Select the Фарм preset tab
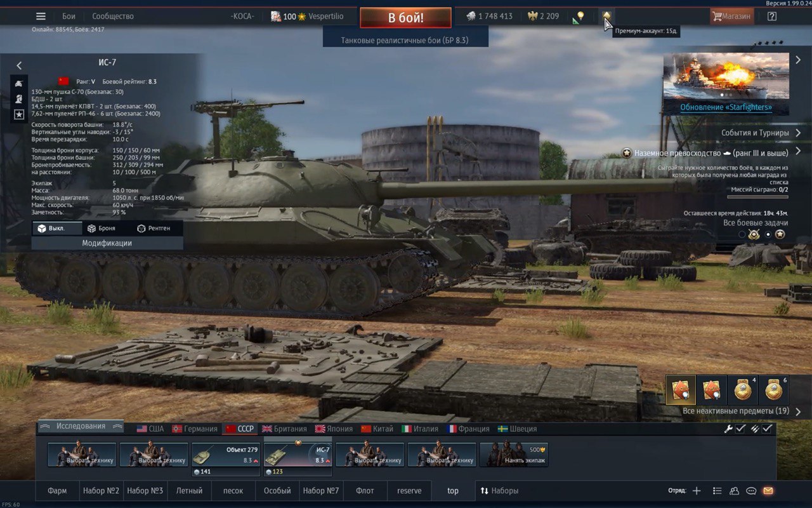Viewport: 812px width, 508px height. (x=57, y=491)
